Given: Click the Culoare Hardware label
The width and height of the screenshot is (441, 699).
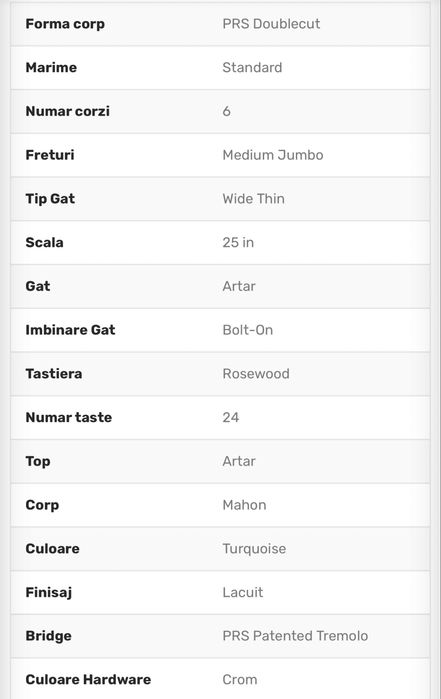Looking at the screenshot, I should (88, 679).
